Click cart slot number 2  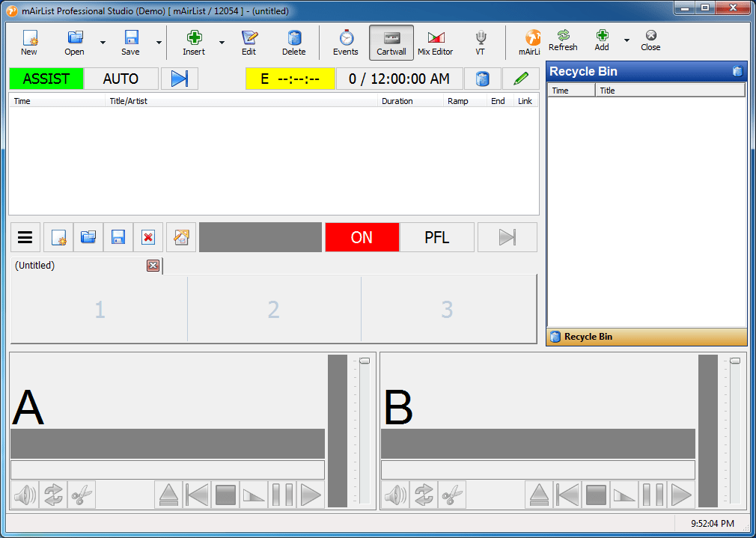(x=274, y=310)
